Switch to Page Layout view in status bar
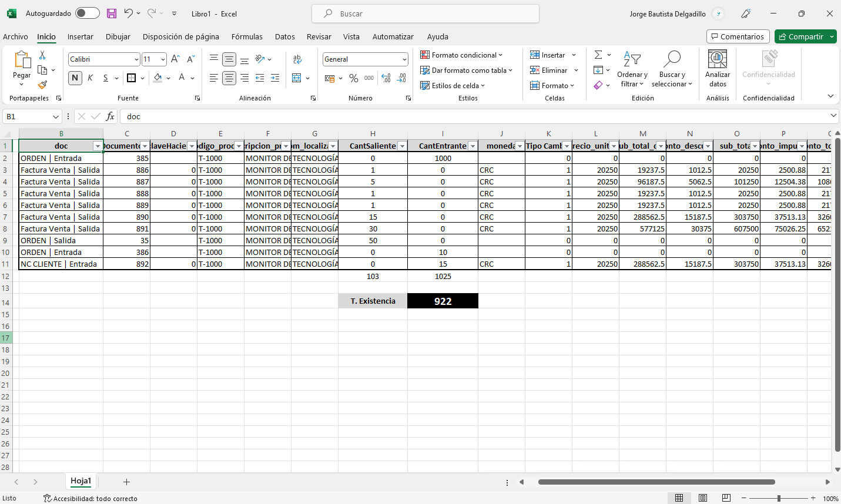Image resolution: width=841 pixels, height=504 pixels. (702, 498)
